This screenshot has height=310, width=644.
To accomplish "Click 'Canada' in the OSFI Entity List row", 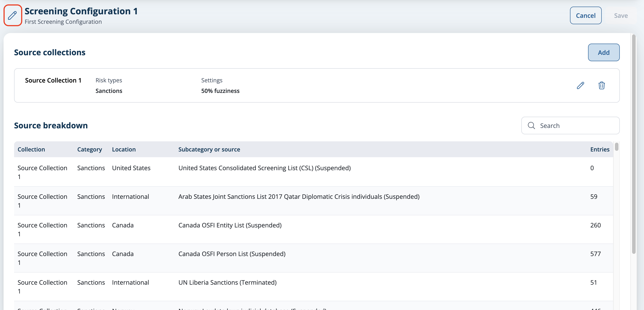I will click(122, 225).
